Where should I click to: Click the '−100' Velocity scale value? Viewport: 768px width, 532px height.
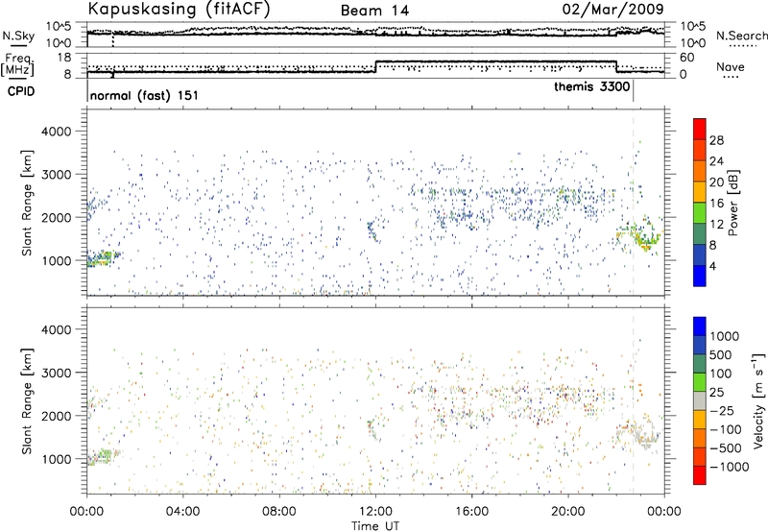725,429
